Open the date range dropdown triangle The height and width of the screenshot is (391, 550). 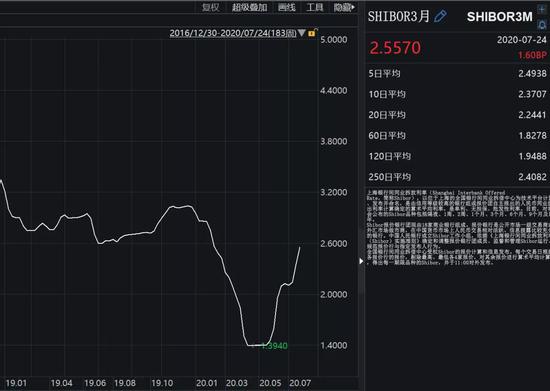point(301,33)
